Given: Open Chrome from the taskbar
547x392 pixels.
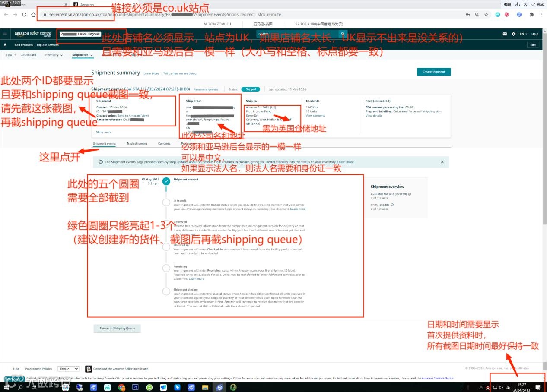Looking at the screenshot, I should click(121, 387).
